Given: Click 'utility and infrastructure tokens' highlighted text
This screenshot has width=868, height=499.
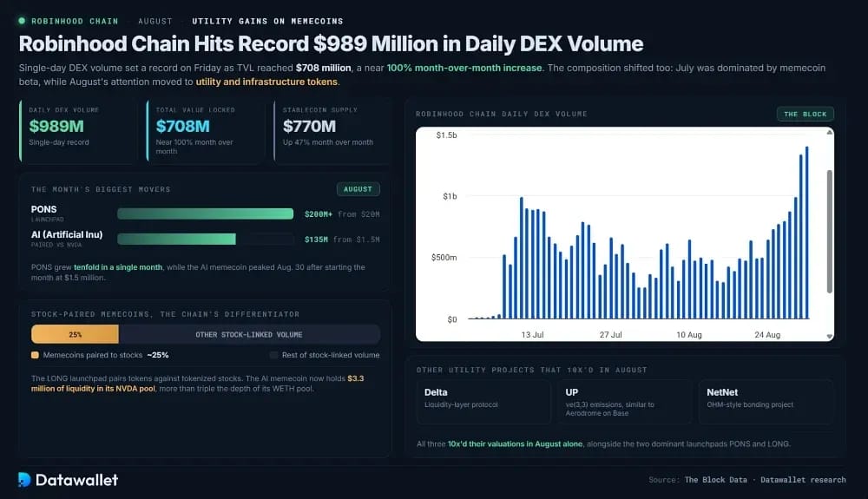Looking at the screenshot, I should click(266, 82).
